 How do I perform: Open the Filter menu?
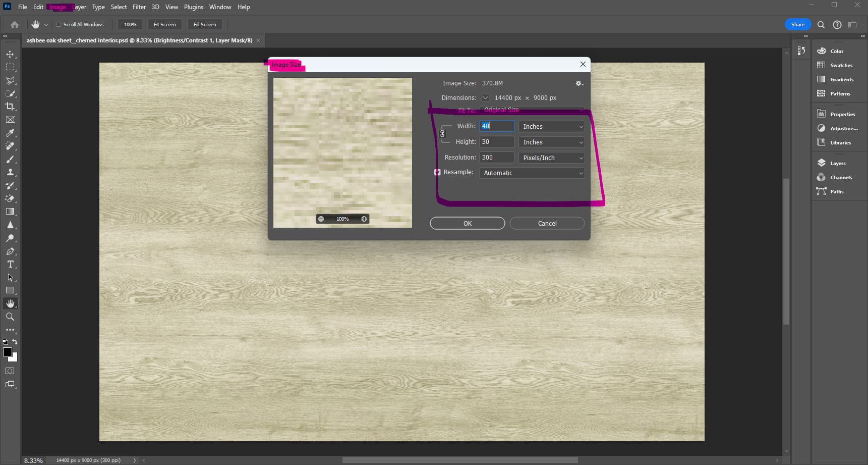(139, 7)
